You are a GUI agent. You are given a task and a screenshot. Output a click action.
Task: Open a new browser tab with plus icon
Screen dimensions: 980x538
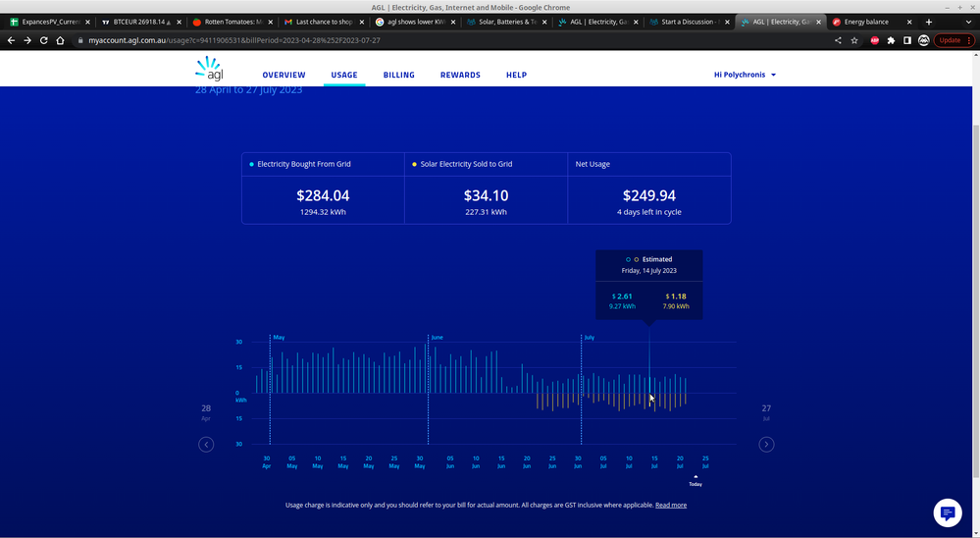[929, 22]
